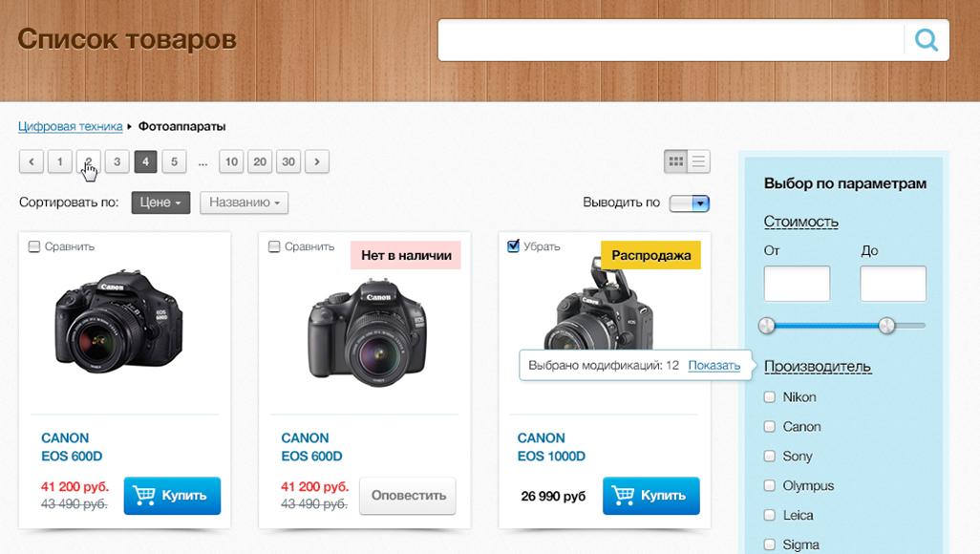Click the left price slider handle

tap(767, 326)
